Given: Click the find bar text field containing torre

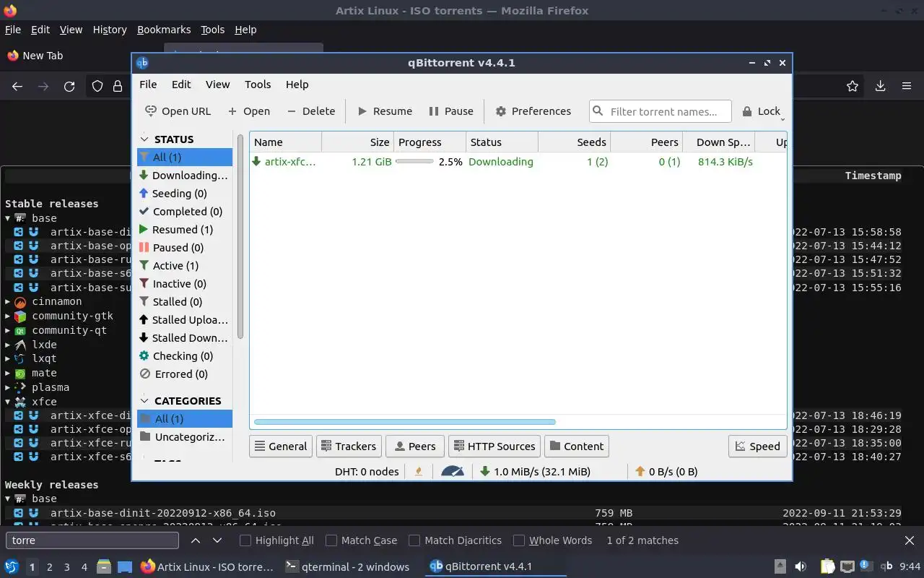Looking at the screenshot, I should click(92, 540).
